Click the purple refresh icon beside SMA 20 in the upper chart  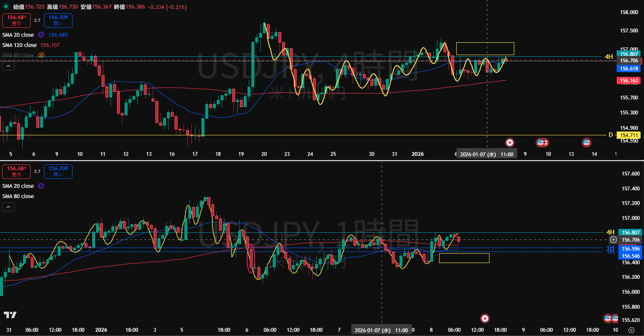41,35
